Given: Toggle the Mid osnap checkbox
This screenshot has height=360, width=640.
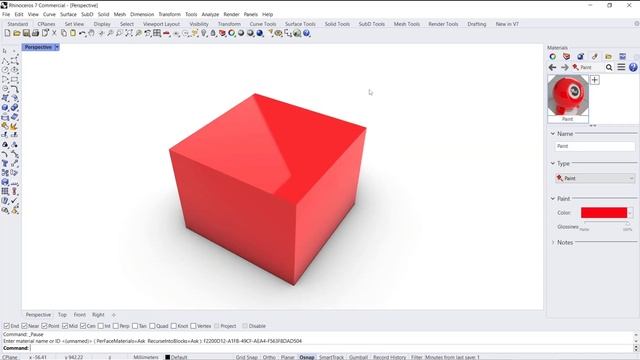Looking at the screenshot, I should click(x=65, y=326).
